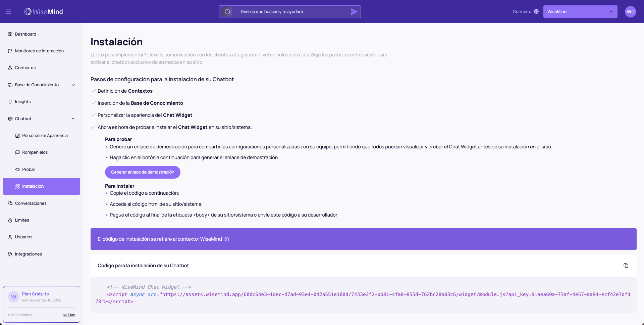This screenshot has height=325, width=644.
Task: Open the WD user avatar
Action: (x=630, y=12)
